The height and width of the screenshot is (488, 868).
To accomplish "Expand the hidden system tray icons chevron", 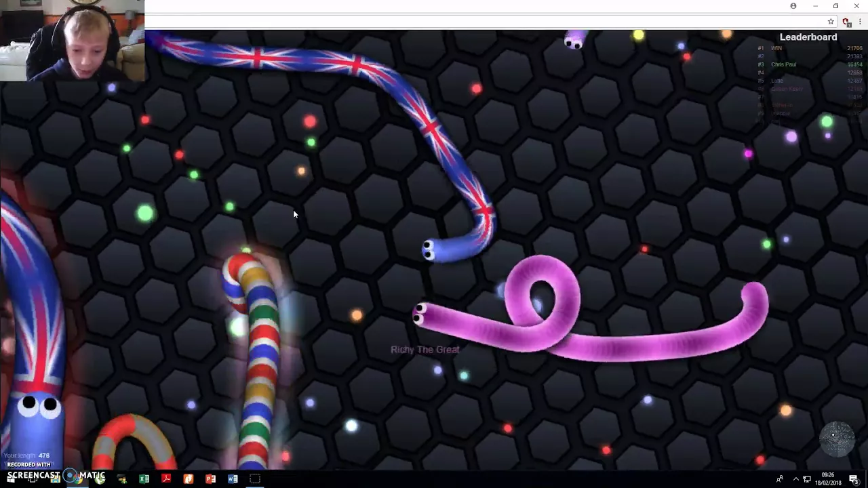I will 796,479.
